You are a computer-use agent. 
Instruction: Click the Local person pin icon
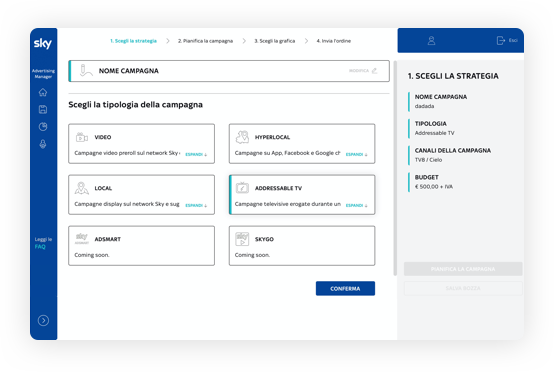82,188
